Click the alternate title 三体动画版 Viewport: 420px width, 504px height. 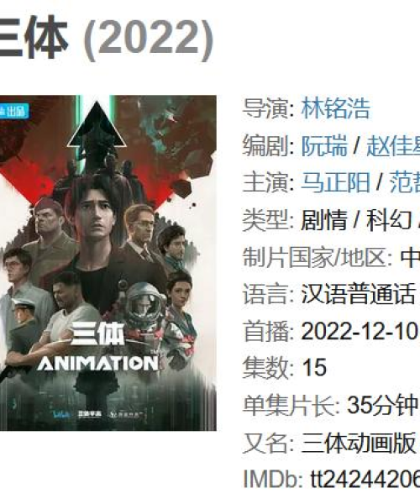pos(359,443)
